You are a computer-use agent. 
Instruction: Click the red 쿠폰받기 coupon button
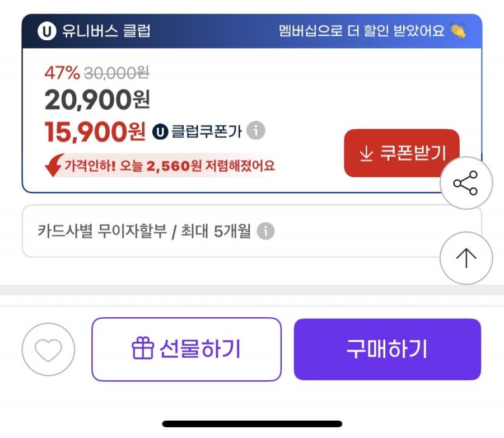[x=402, y=153]
